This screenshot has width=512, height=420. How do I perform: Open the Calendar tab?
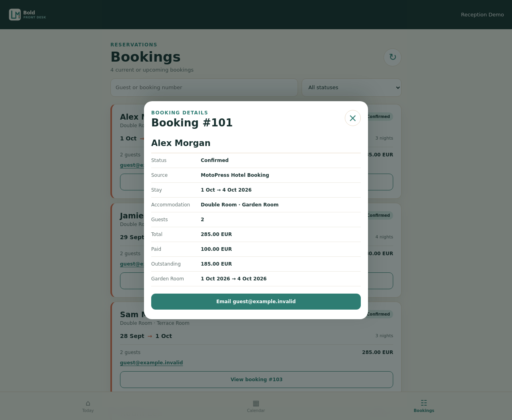256,406
